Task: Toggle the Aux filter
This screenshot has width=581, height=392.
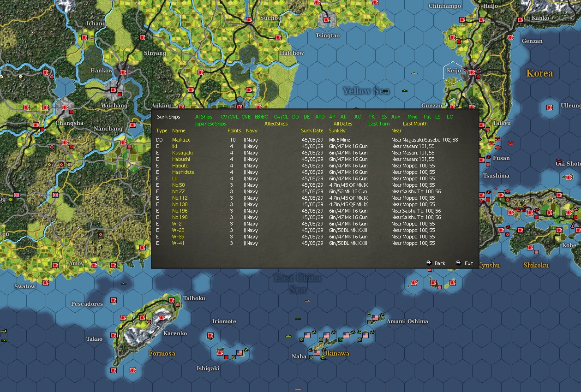Action: (x=396, y=117)
